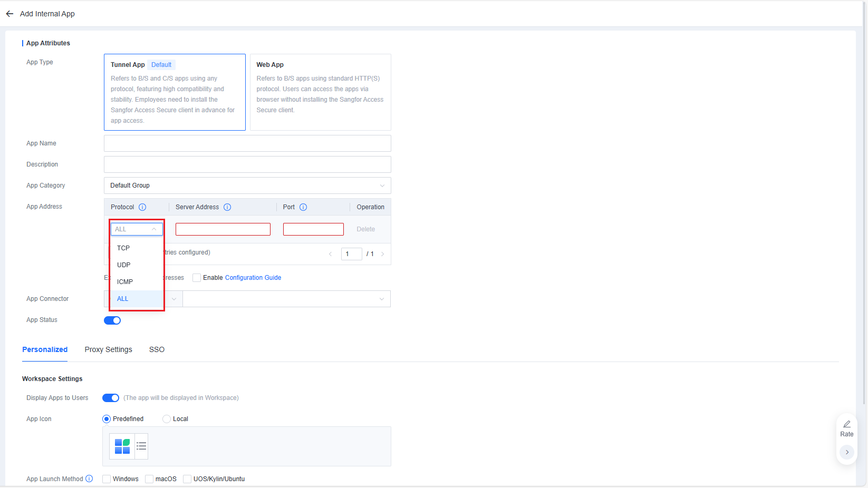Go to next page of address entries
Viewport: 868px width, 488px height.
coord(382,254)
